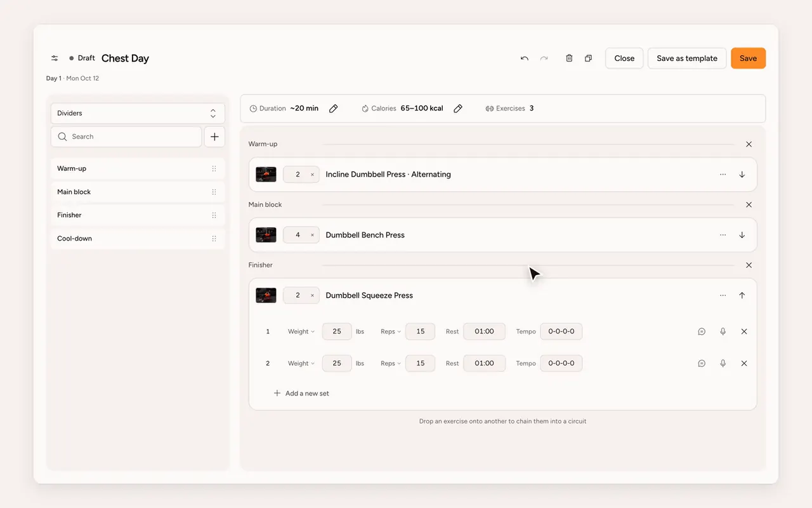Viewport: 812px width, 508px height.
Task: Click Save as template
Action: pos(687,58)
